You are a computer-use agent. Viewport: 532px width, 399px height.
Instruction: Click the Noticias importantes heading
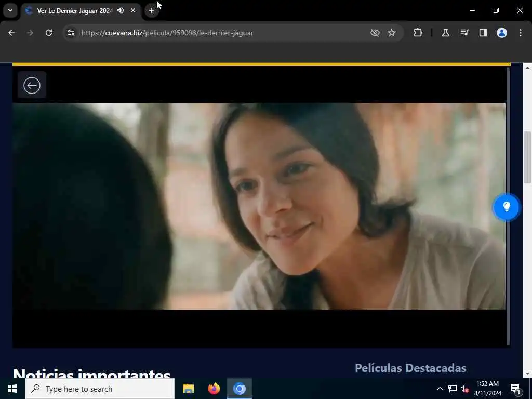(x=91, y=374)
